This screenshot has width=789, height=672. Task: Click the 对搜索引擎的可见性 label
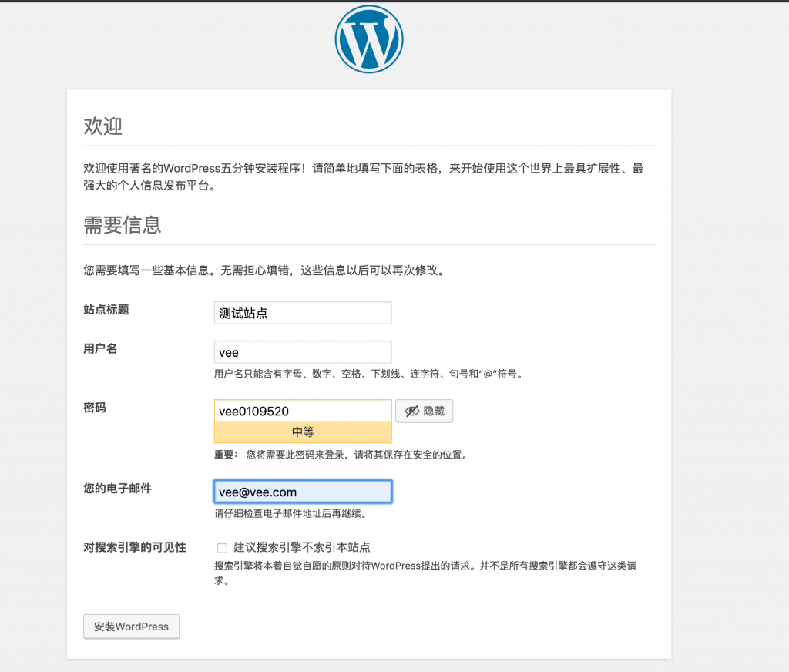click(135, 547)
